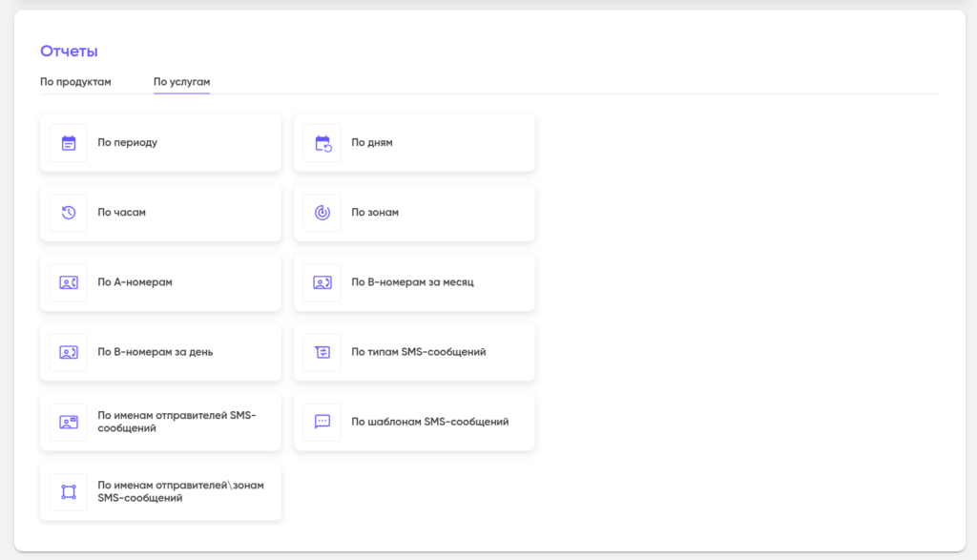Open the По дням report label
The image size is (977, 560).
click(x=372, y=143)
